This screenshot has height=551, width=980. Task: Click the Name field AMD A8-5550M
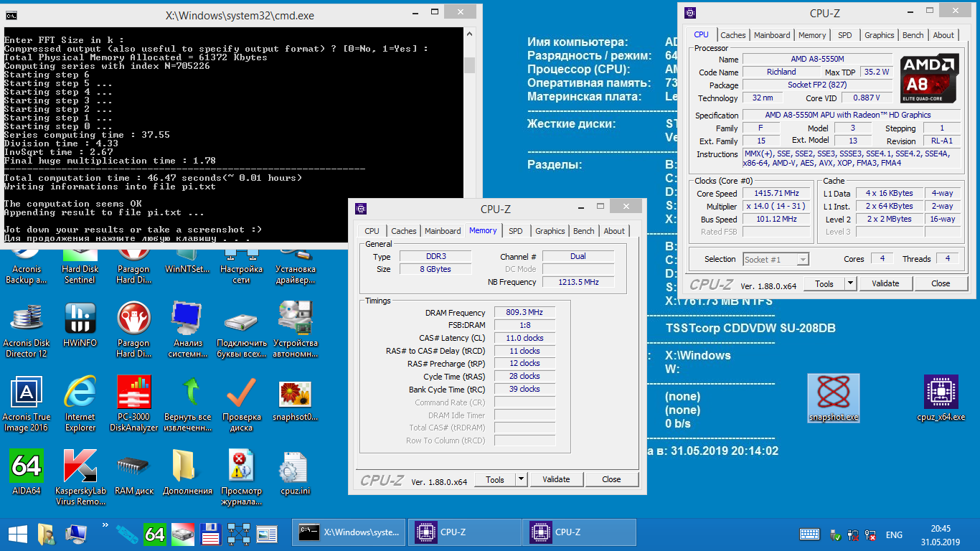point(817,60)
